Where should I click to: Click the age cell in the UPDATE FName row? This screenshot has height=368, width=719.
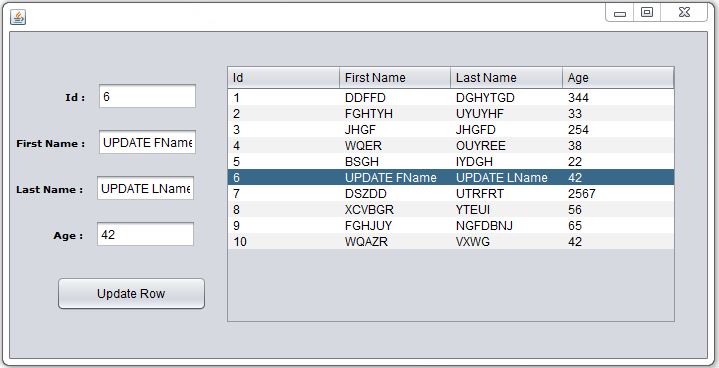pyautogui.click(x=618, y=177)
